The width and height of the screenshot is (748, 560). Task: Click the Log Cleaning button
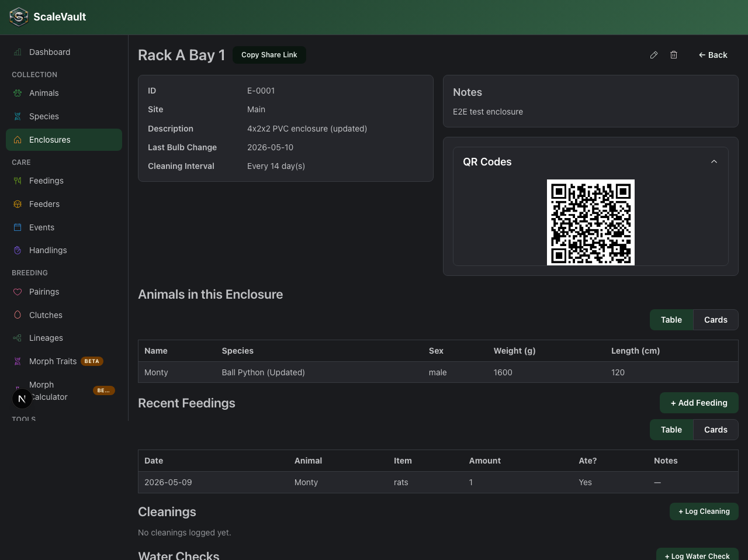(x=704, y=511)
